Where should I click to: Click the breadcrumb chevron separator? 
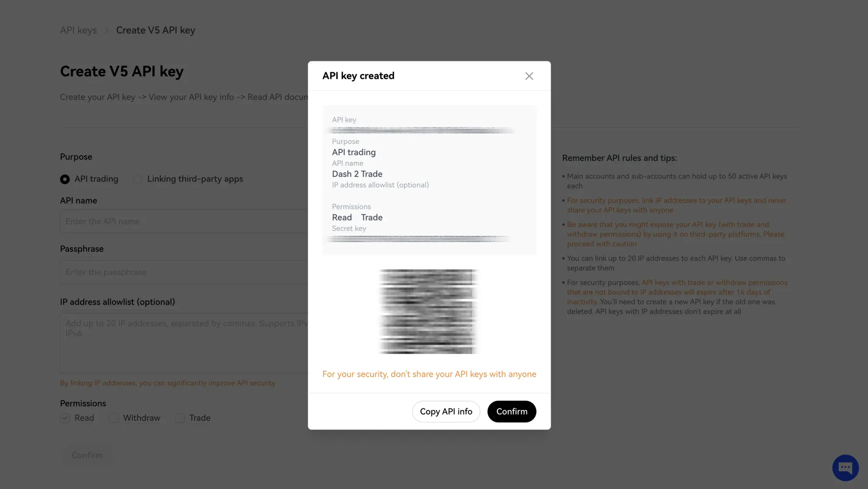point(106,30)
